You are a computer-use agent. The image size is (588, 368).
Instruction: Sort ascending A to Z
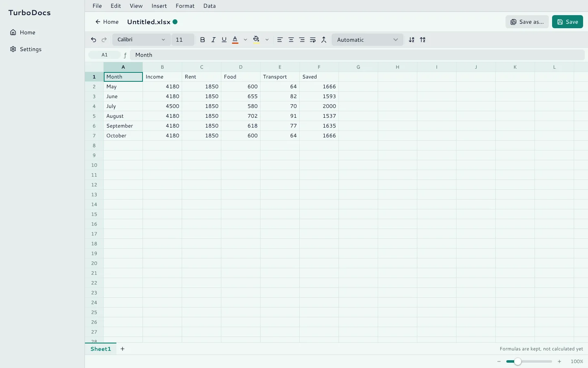tap(412, 40)
